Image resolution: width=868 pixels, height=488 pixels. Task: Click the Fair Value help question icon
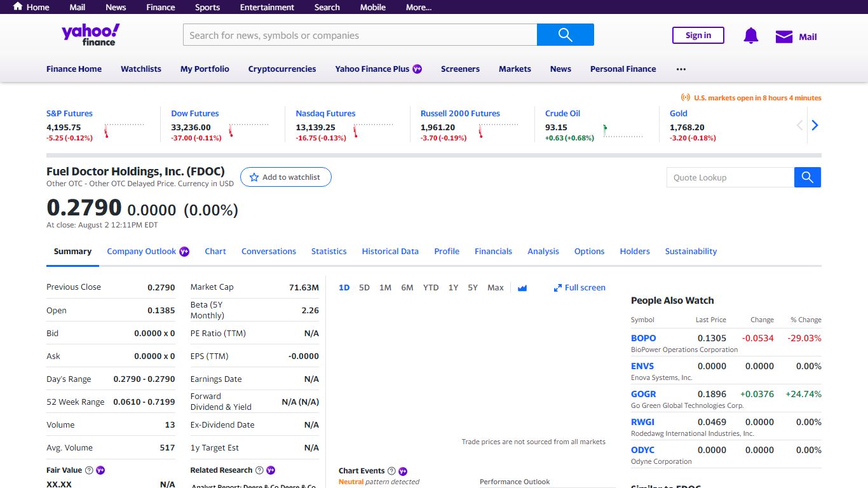pos(89,470)
